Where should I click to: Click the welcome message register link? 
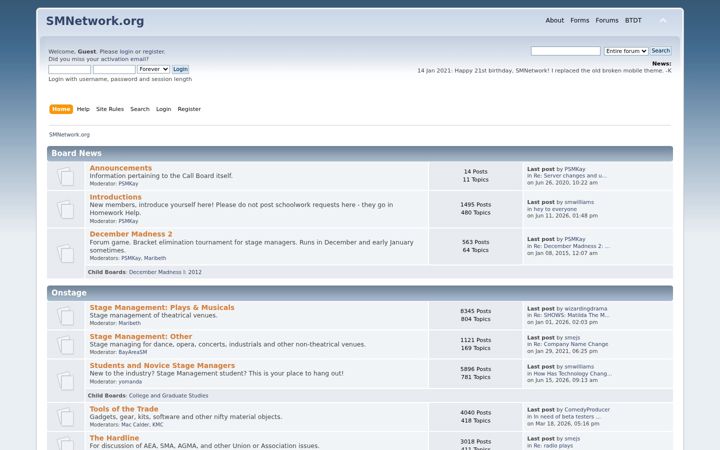pos(153,52)
